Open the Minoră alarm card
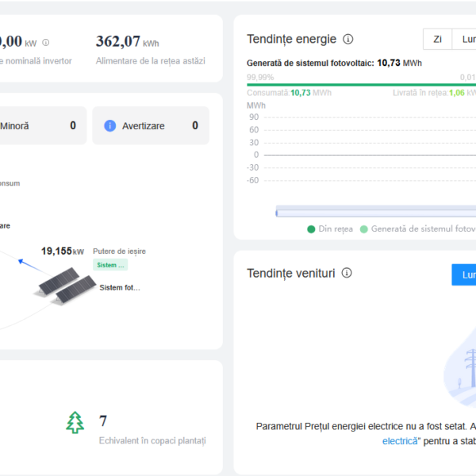 point(40,125)
